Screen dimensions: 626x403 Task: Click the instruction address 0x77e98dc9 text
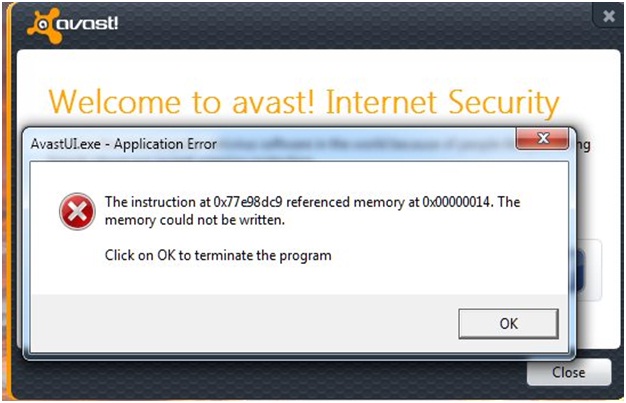tap(248, 202)
